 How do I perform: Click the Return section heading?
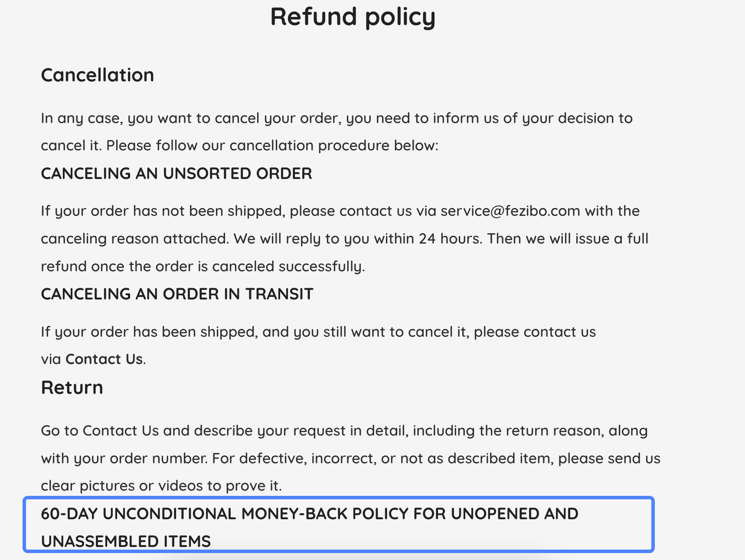pyautogui.click(x=72, y=387)
